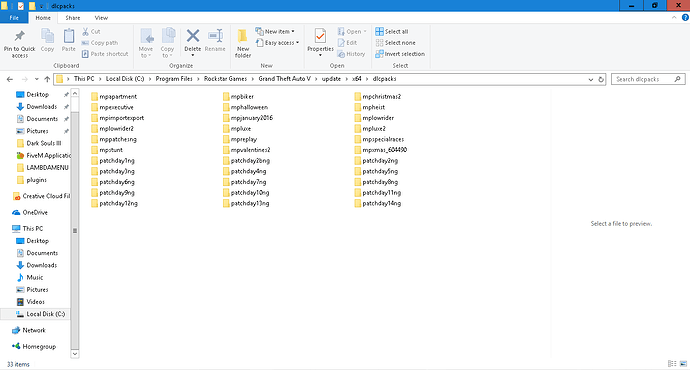Open Properties from the ribbon
The image size is (690, 370).
(x=320, y=42)
